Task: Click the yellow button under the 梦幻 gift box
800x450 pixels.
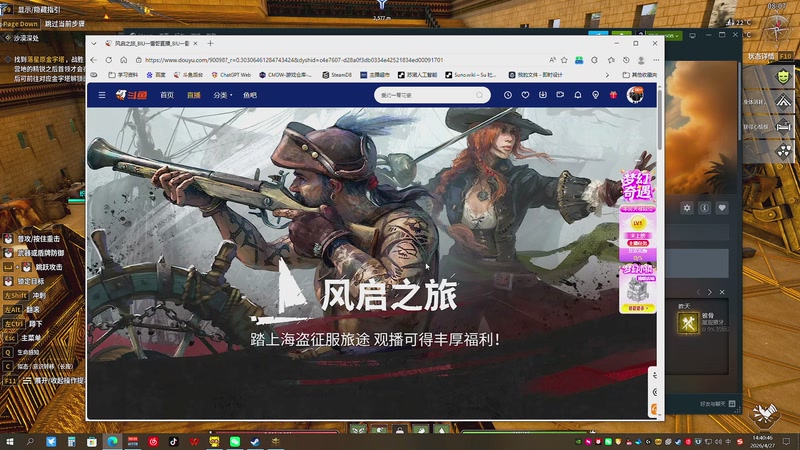Action: [x=638, y=308]
